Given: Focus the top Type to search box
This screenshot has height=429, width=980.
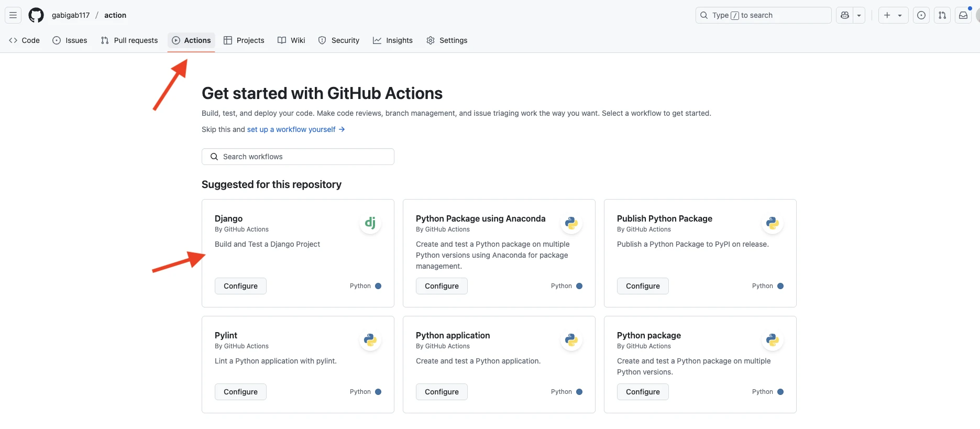Looking at the screenshot, I should point(763,15).
